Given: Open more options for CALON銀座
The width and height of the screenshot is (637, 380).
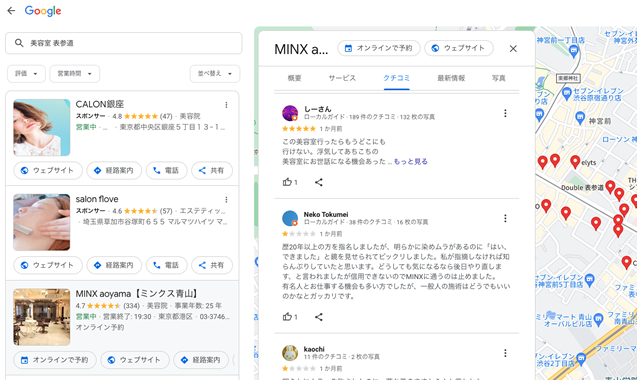Looking at the screenshot, I should (226, 105).
